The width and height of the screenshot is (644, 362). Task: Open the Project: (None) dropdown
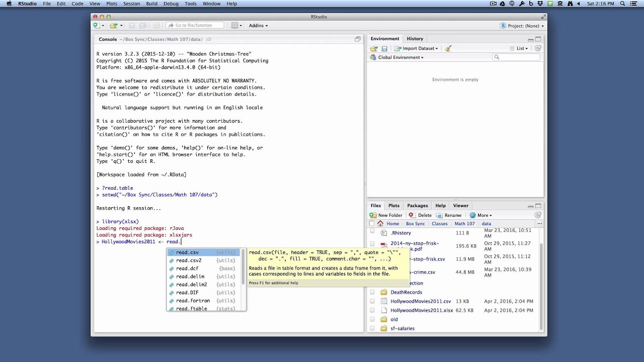tap(522, 26)
